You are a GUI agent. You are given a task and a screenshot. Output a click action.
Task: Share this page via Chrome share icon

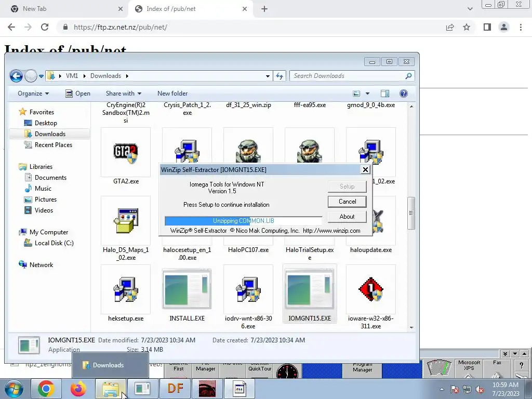[450, 27]
